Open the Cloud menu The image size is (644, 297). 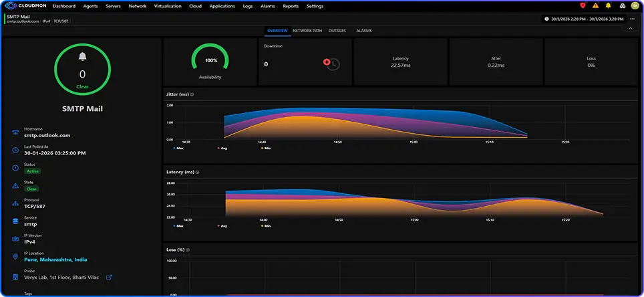[x=195, y=6]
